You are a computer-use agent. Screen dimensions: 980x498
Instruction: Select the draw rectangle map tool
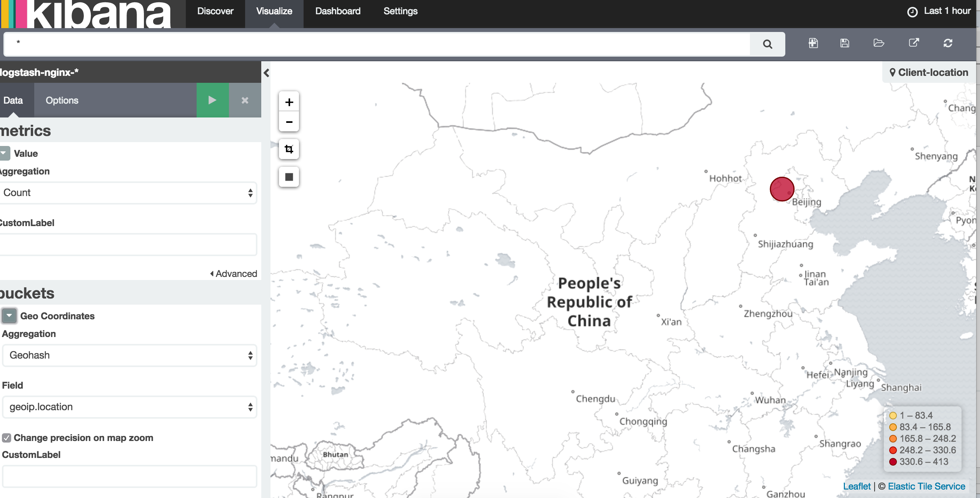point(289,177)
